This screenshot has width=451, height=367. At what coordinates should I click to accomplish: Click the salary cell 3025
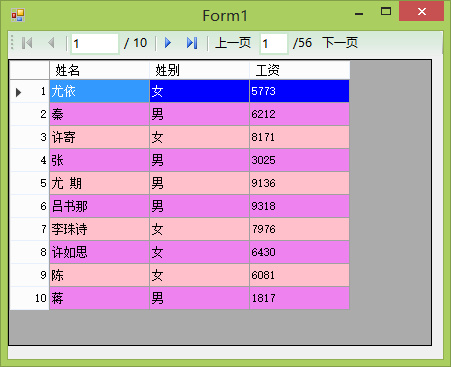coord(299,160)
